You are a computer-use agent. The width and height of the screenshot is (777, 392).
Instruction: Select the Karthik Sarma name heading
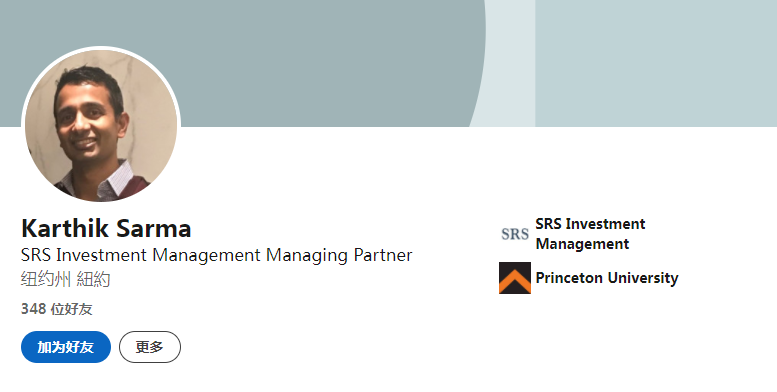[106, 228]
